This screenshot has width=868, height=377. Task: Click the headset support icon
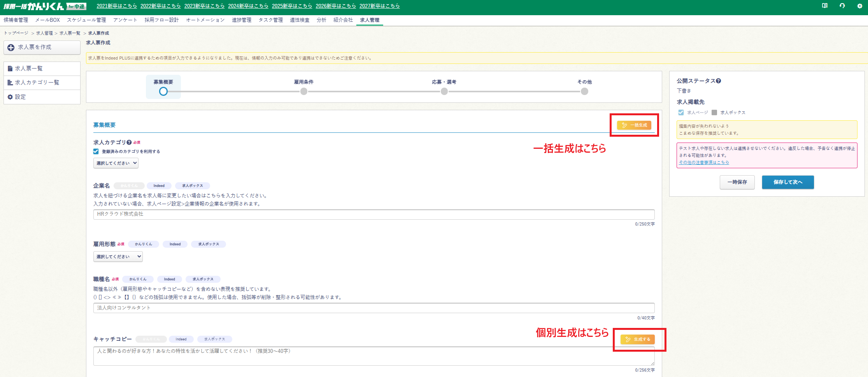tap(842, 6)
